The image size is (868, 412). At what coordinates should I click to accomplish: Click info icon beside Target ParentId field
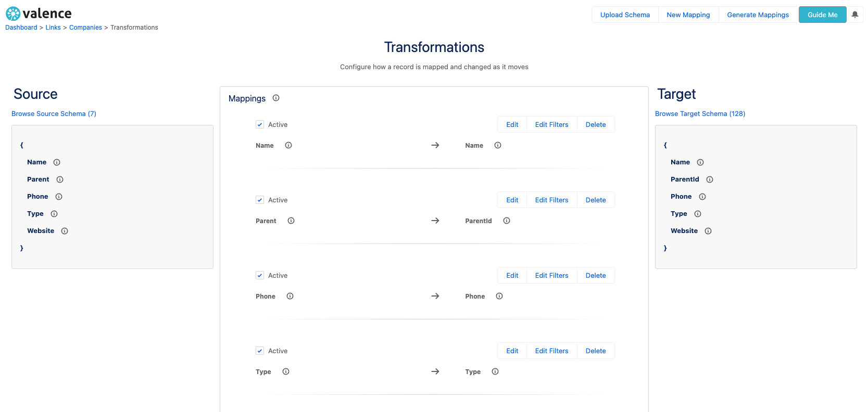(710, 179)
